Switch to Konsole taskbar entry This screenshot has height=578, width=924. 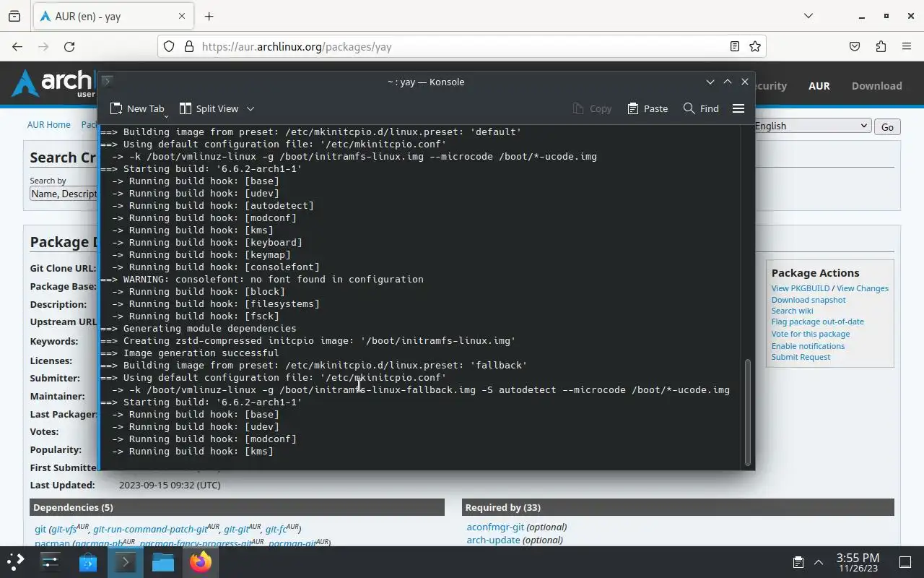pyautogui.click(x=126, y=561)
